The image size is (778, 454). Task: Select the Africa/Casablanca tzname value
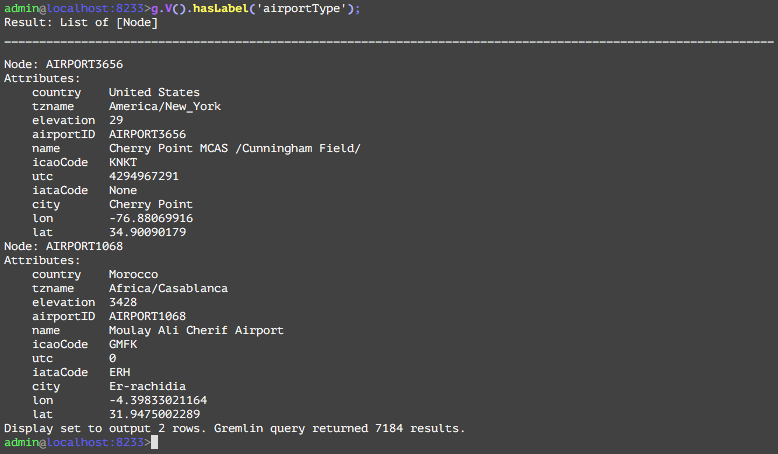[x=168, y=288]
